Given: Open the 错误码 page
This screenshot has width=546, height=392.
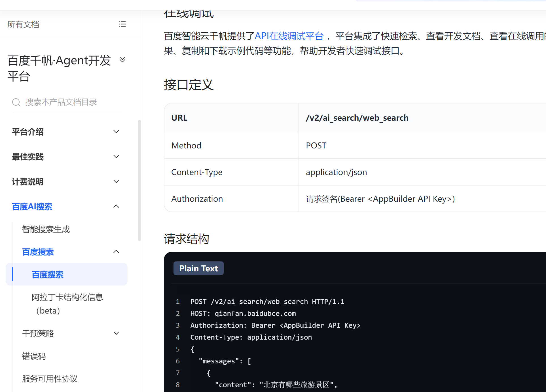Looking at the screenshot, I should tap(34, 356).
